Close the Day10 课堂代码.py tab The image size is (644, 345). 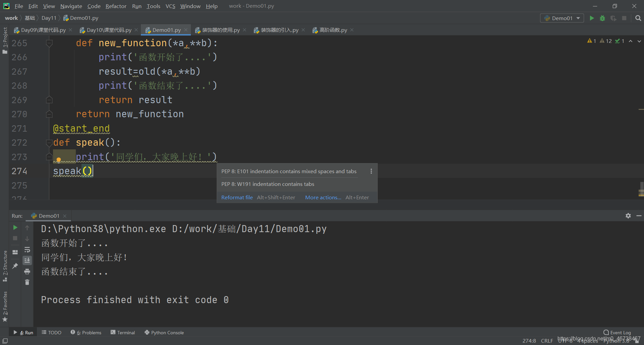136,30
